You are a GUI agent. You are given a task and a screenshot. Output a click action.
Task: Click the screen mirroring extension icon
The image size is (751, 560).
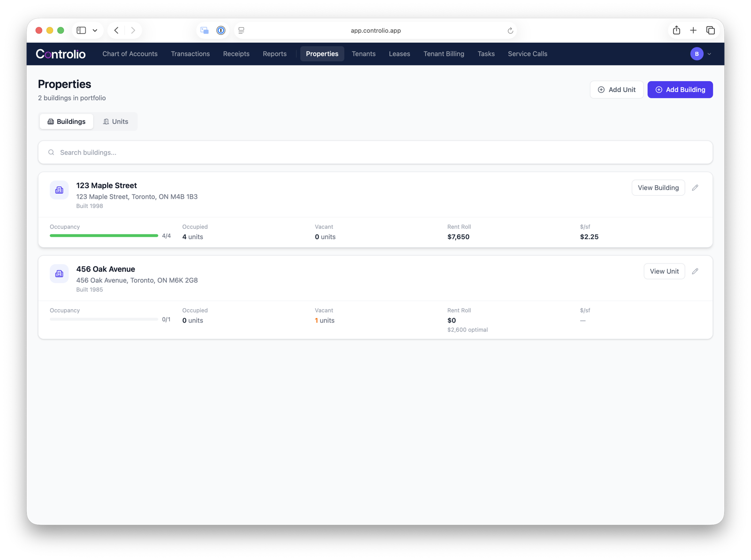tap(205, 30)
